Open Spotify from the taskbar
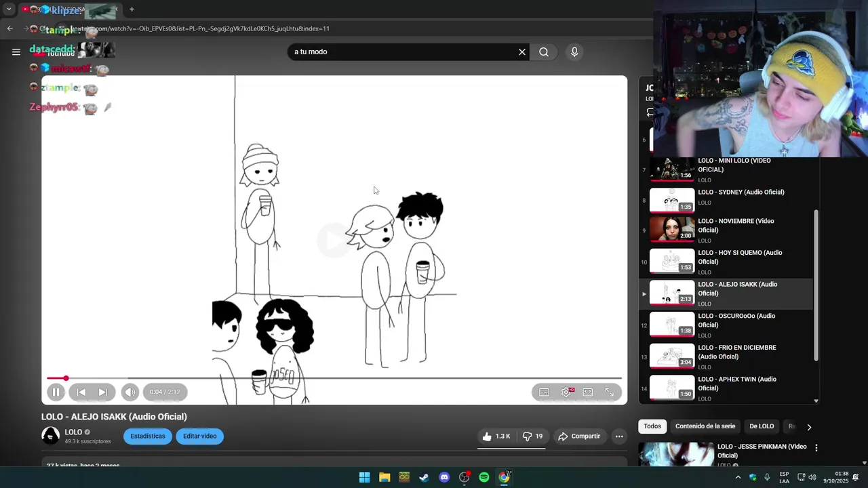Image resolution: width=868 pixels, height=488 pixels. 484,477
